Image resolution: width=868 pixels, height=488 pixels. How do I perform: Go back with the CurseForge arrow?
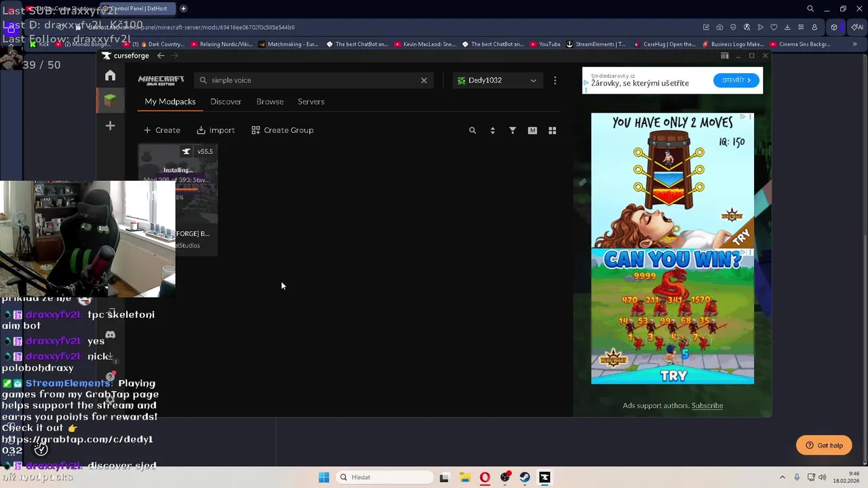point(161,56)
